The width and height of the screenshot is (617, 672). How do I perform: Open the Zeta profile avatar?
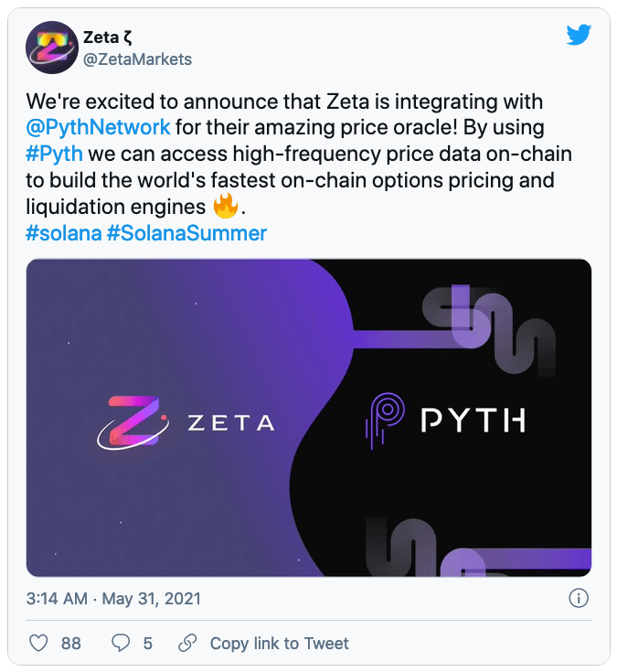52,48
